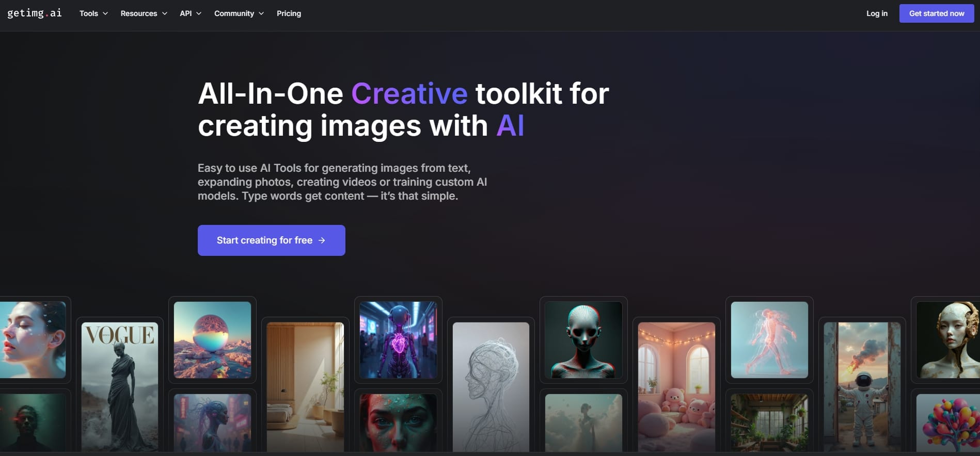Open the porcelain woman with gold image
This screenshot has width=980, height=456.
click(x=948, y=340)
